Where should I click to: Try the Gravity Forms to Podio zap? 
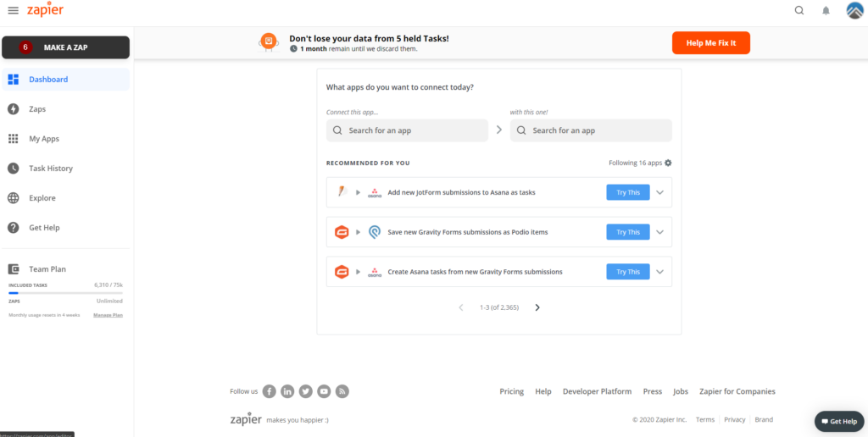pyautogui.click(x=628, y=232)
